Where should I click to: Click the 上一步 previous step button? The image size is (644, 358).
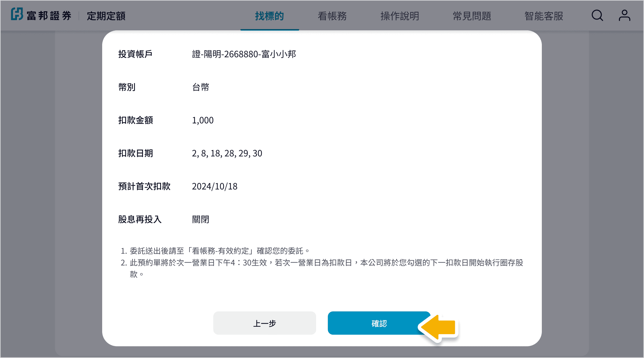[x=264, y=323]
